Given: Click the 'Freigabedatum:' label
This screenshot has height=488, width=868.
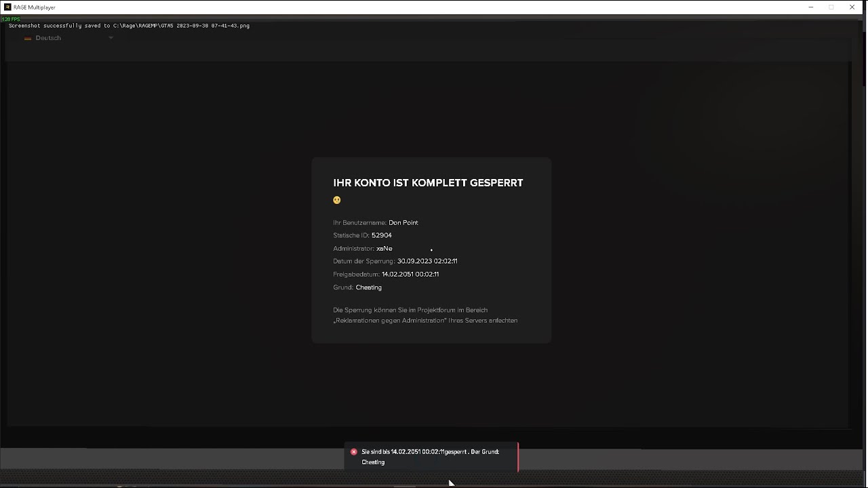Looking at the screenshot, I should (357, 274).
